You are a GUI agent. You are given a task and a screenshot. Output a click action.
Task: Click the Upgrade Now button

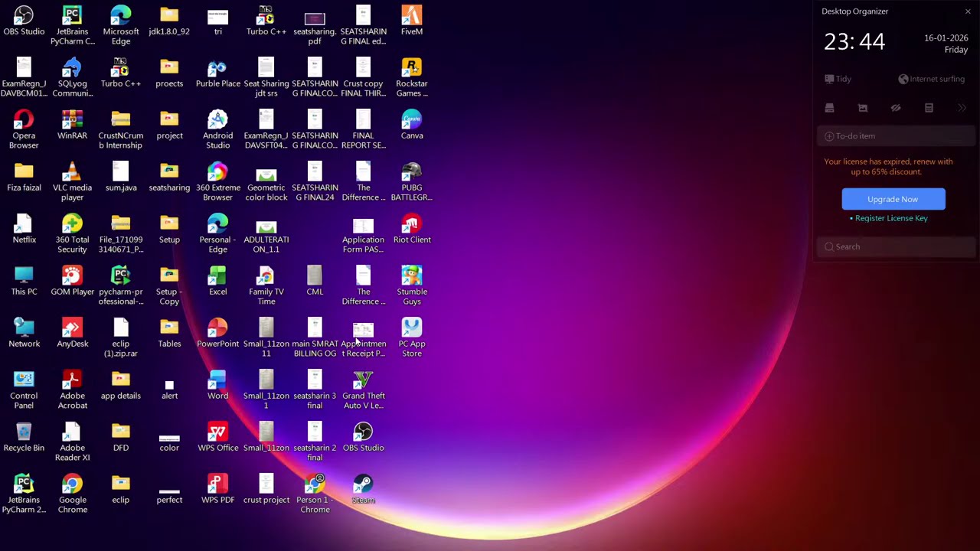[x=893, y=199]
